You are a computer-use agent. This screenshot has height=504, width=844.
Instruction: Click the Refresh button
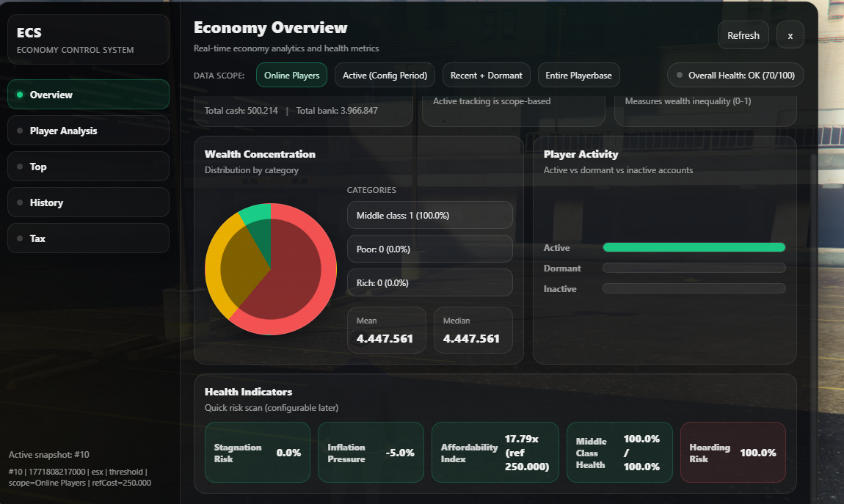click(x=743, y=35)
